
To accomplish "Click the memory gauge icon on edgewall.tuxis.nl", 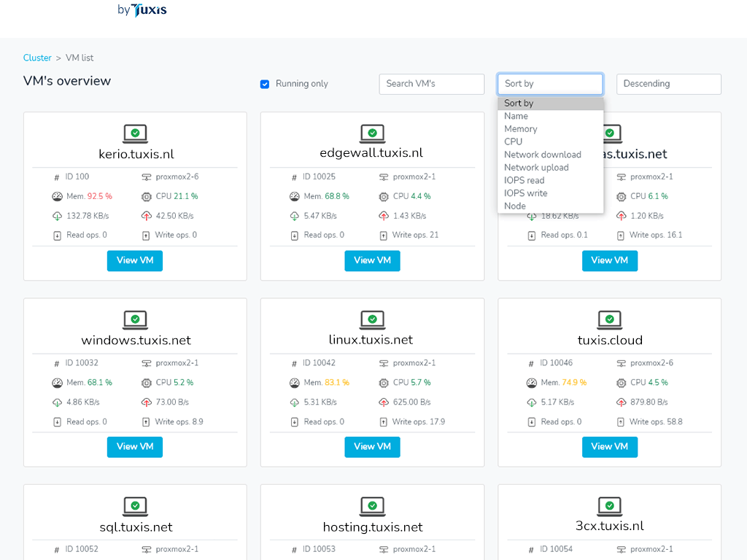I will pyautogui.click(x=295, y=196).
